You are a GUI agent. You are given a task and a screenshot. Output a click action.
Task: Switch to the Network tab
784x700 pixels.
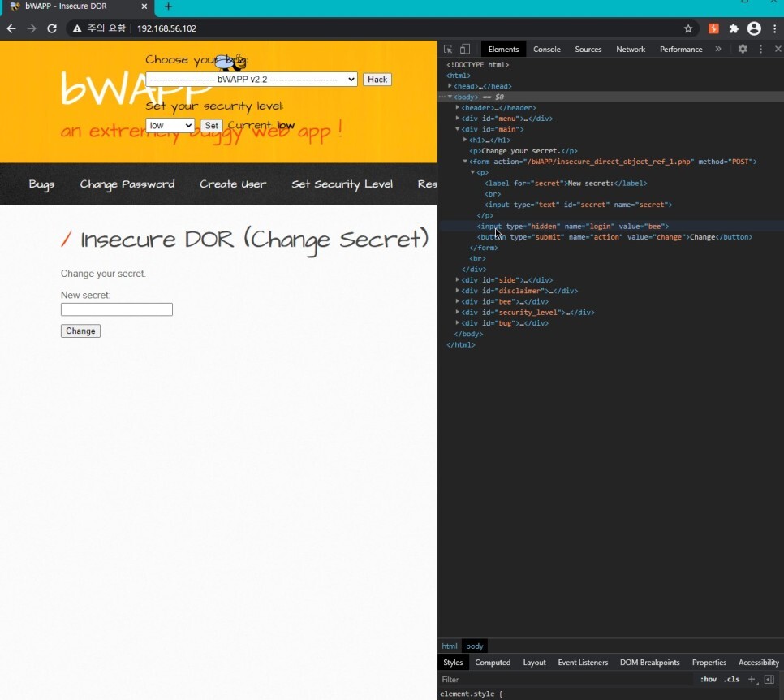pos(631,49)
